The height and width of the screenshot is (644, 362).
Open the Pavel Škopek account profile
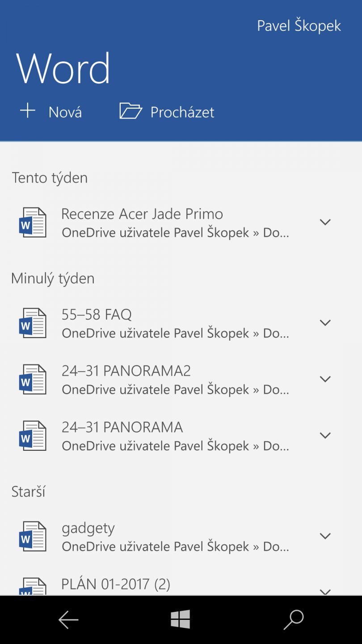click(x=299, y=25)
